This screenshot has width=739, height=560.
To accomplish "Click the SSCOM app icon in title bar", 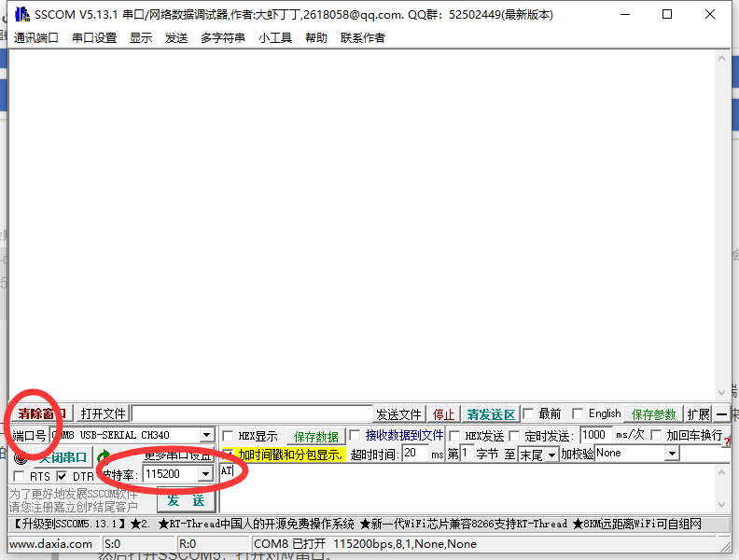I will coord(22,15).
